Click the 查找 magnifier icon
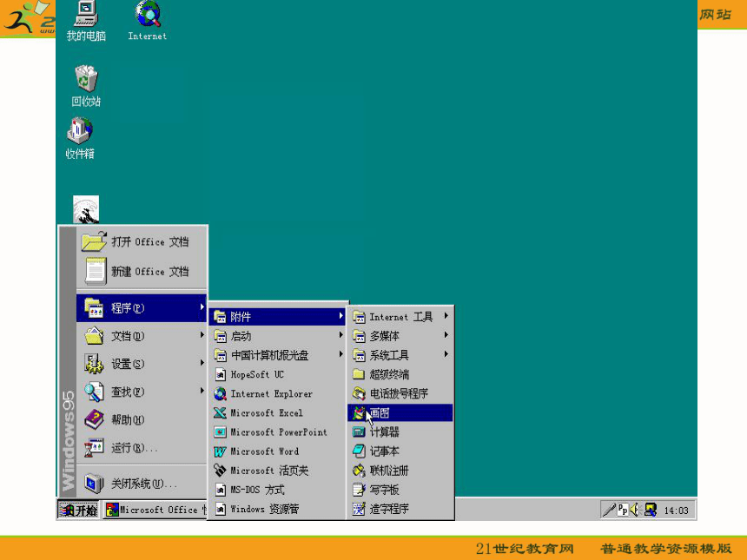The image size is (747, 560). pyautogui.click(x=94, y=392)
